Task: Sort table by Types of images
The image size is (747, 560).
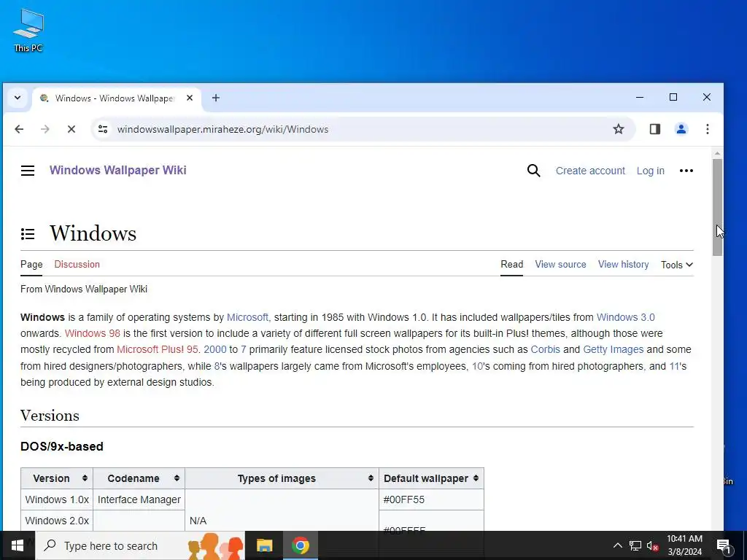Action: pyautogui.click(x=282, y=478)
